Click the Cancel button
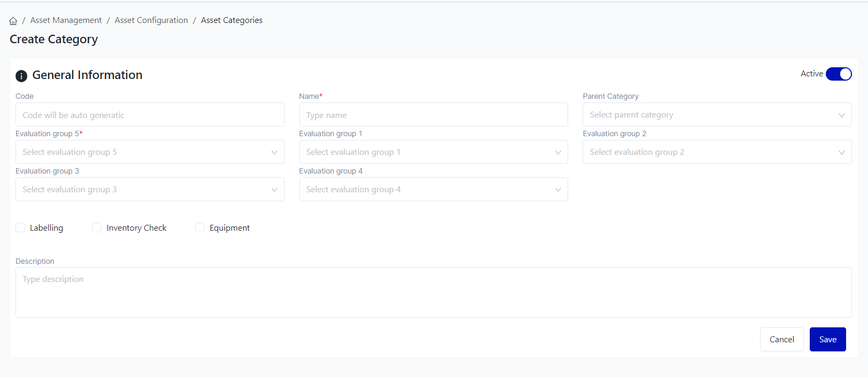 click(781, 340)
